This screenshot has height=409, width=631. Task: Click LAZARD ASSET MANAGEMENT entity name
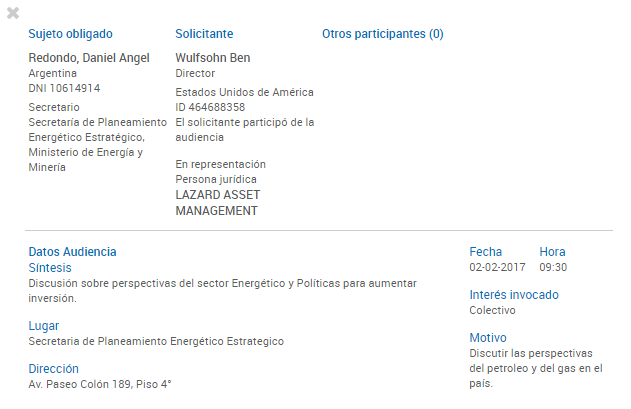click(x=217, y=203)
